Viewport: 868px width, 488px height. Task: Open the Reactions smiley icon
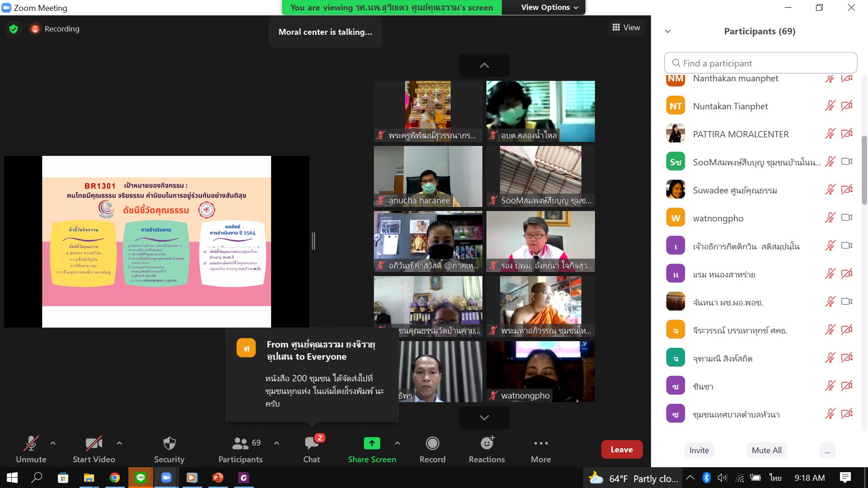click(487, 443)
